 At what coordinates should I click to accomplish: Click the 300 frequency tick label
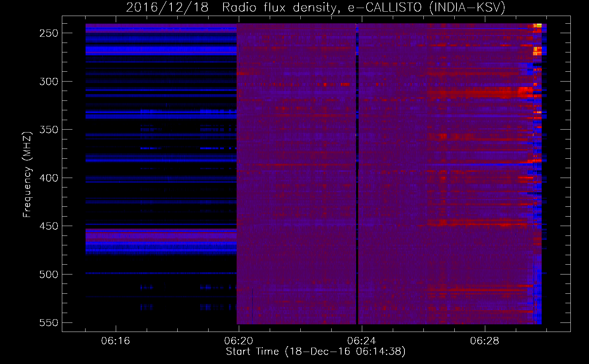point(49,82)
